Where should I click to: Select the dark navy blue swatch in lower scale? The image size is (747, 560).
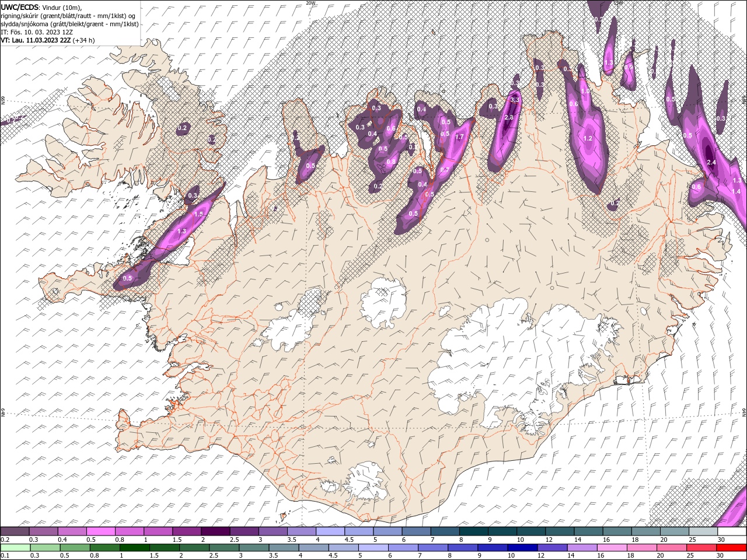(x=522, y=548)
